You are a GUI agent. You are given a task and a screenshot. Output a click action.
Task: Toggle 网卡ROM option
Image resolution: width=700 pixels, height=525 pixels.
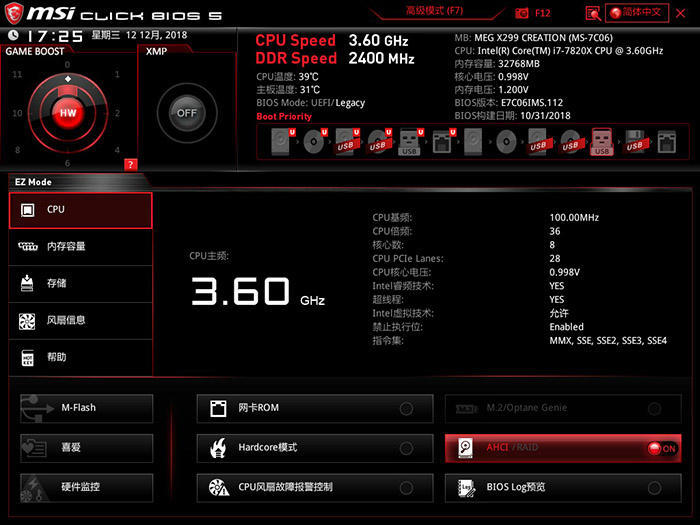coord(315,408)
